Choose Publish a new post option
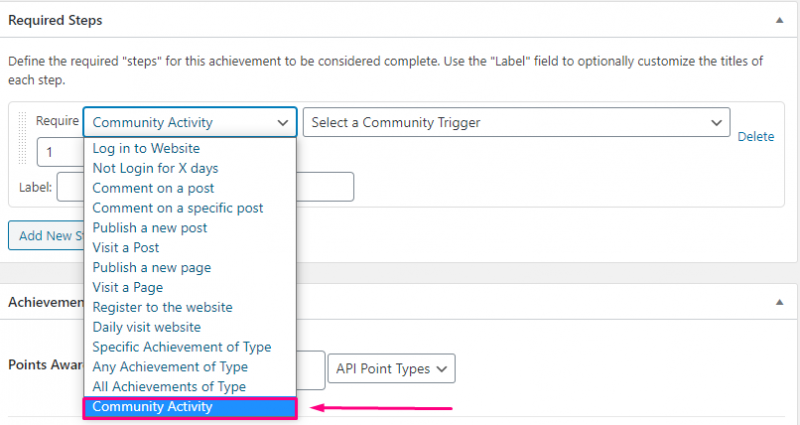The image size is (800, 425). pos(149,228)
